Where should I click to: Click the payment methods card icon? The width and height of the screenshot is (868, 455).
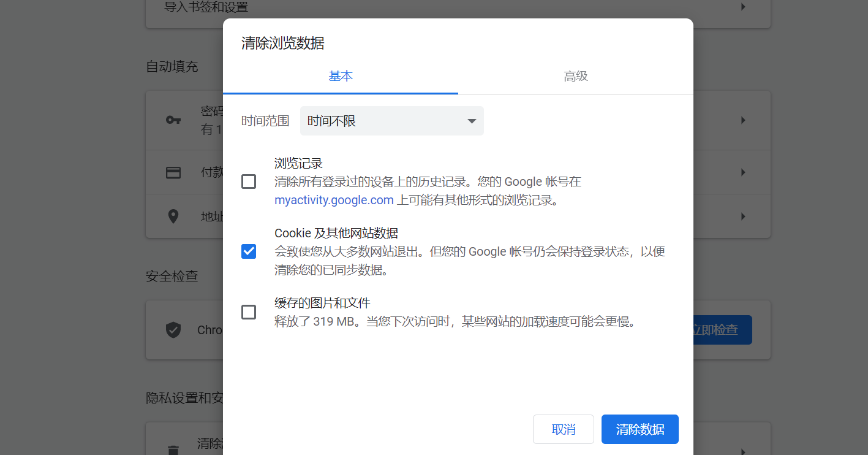pos(173,172)
